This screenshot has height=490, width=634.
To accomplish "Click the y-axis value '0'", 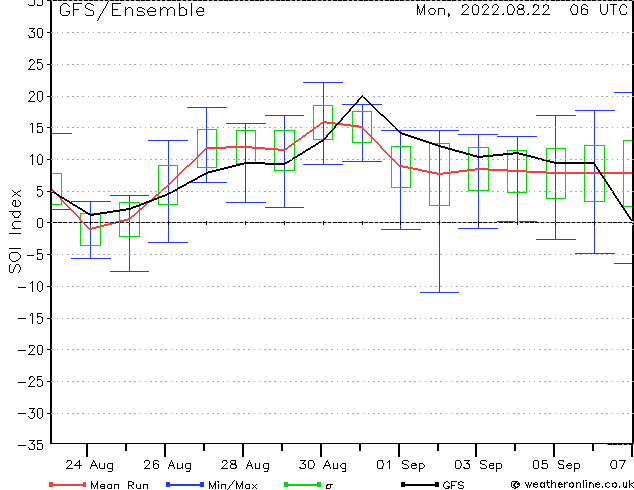I will [x=39, y=223].
